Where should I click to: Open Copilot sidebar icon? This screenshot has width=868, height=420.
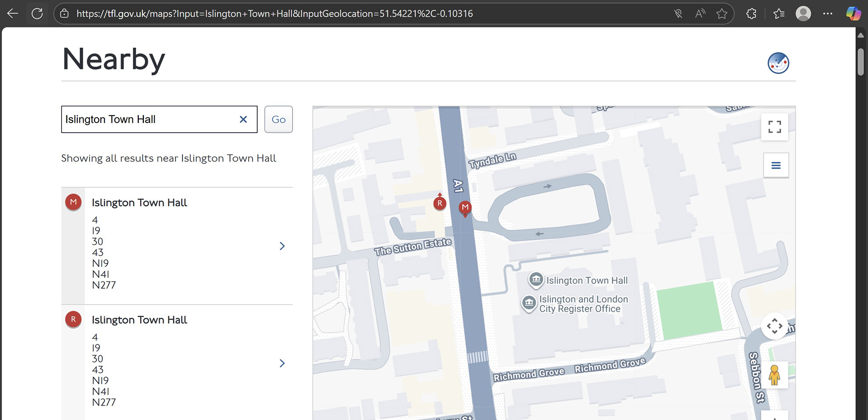pos(854,14)
